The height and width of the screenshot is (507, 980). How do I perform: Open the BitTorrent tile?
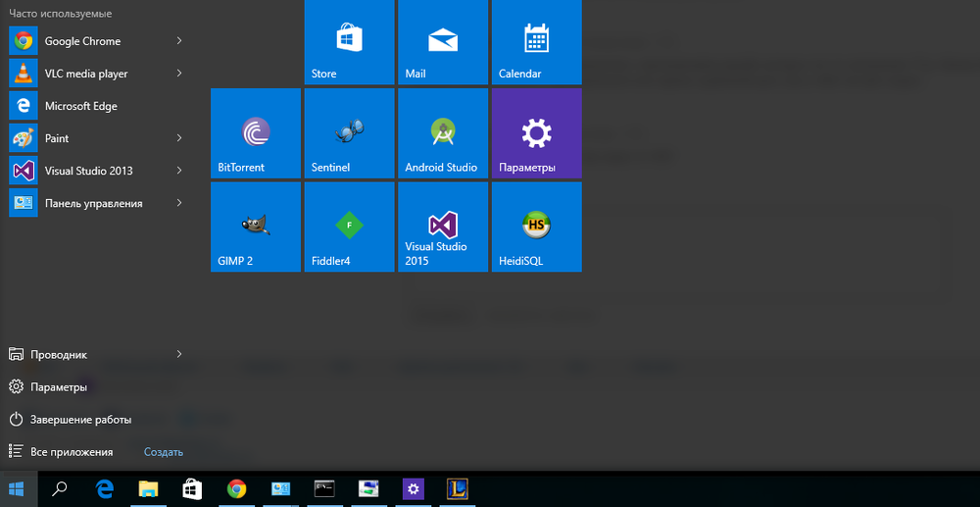click(x=256, y=133)
